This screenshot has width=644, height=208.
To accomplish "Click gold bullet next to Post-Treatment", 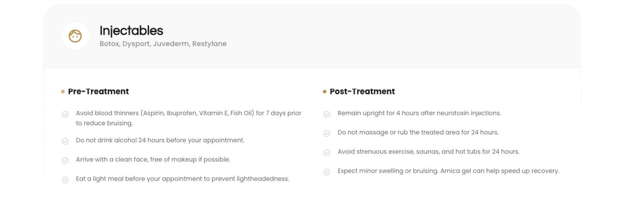I will [x=324, y=92].
